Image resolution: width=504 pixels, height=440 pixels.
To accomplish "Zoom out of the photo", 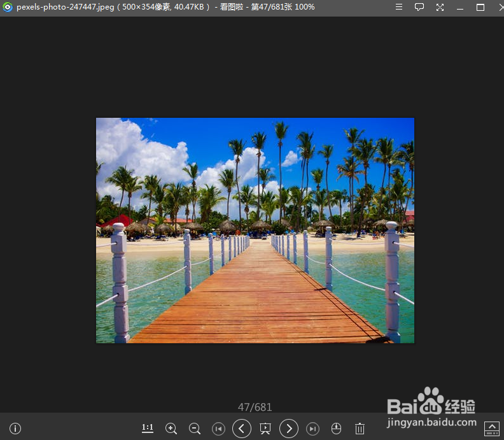I will point(195,429).
